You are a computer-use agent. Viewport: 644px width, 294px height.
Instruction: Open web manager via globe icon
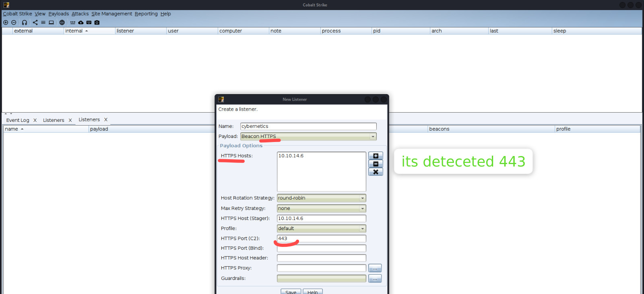click(62, 23)
